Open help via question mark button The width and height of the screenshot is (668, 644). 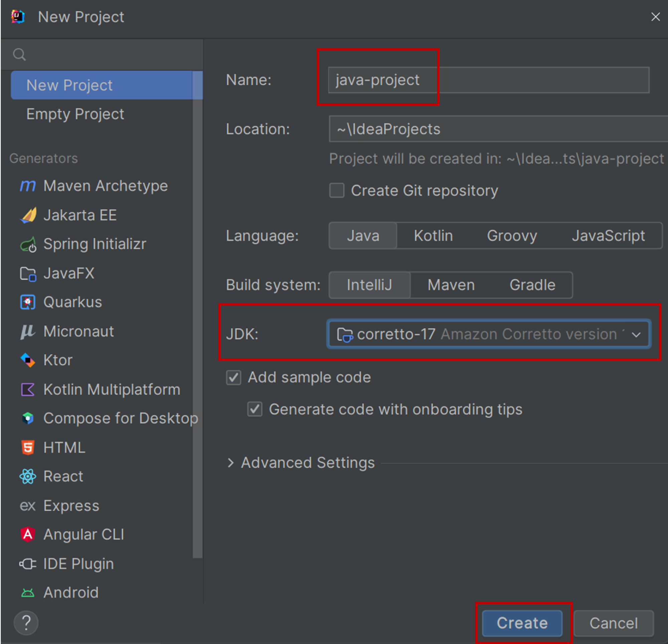(x=26, y=623)
